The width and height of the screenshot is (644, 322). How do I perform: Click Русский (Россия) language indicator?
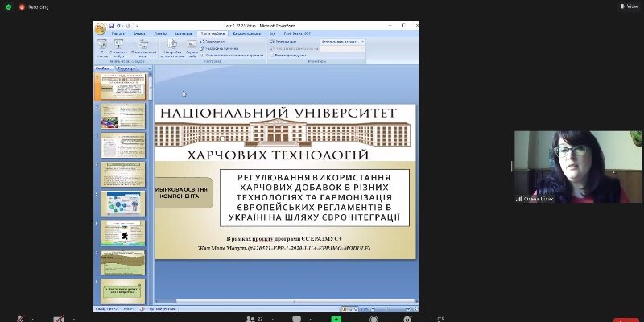click(x=163, y=309)
